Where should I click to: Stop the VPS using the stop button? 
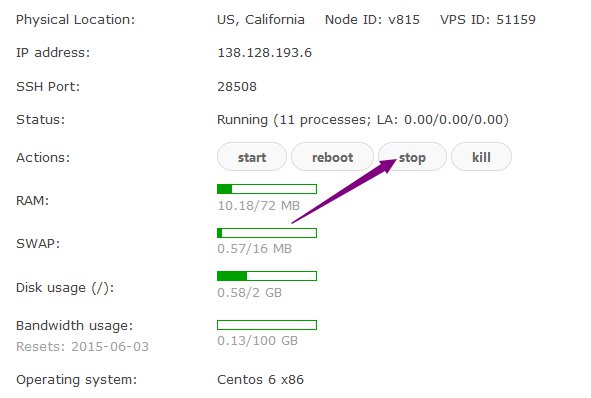[412, 157]
